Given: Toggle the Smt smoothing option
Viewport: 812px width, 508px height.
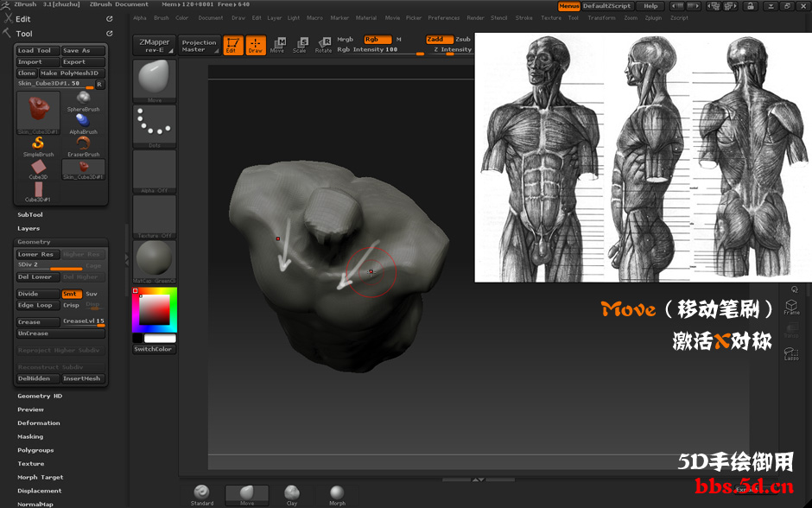Looking at the screenshot, I should (72, 294).
